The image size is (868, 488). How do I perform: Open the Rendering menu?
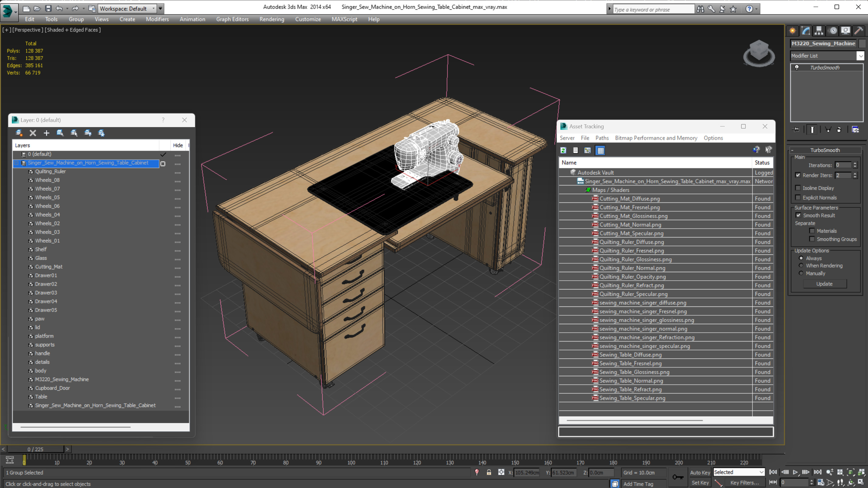pyautogui.click(x=272, y=19)
